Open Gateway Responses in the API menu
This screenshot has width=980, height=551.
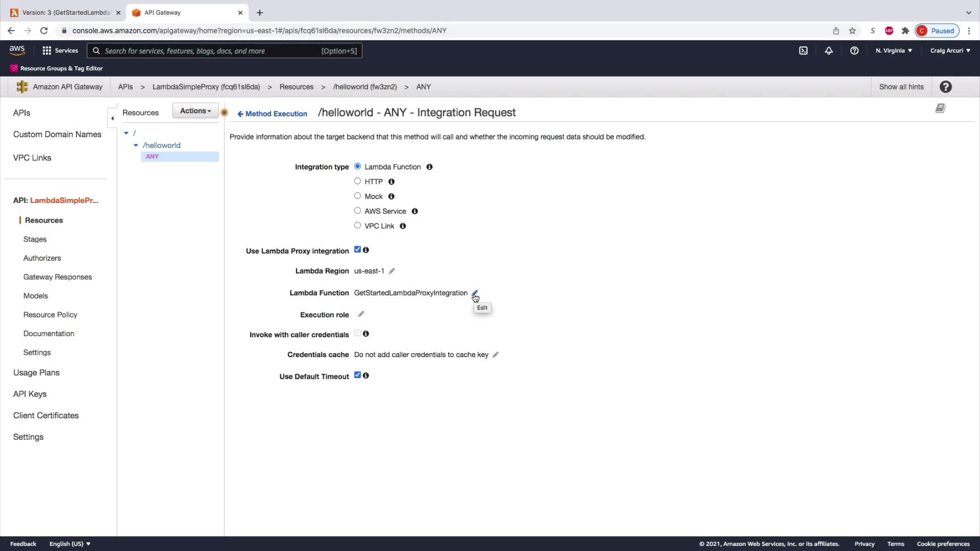(57, 277)
